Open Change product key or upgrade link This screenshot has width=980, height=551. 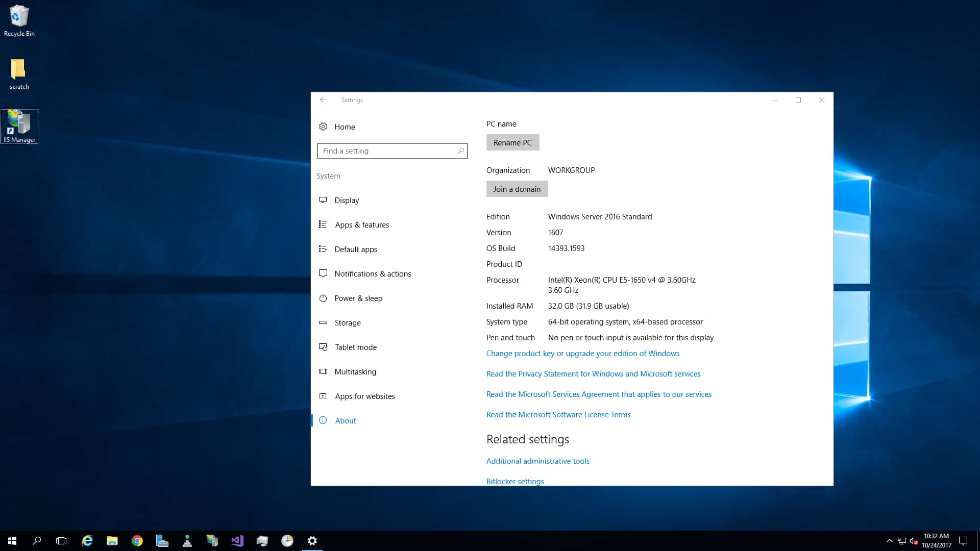582,353
